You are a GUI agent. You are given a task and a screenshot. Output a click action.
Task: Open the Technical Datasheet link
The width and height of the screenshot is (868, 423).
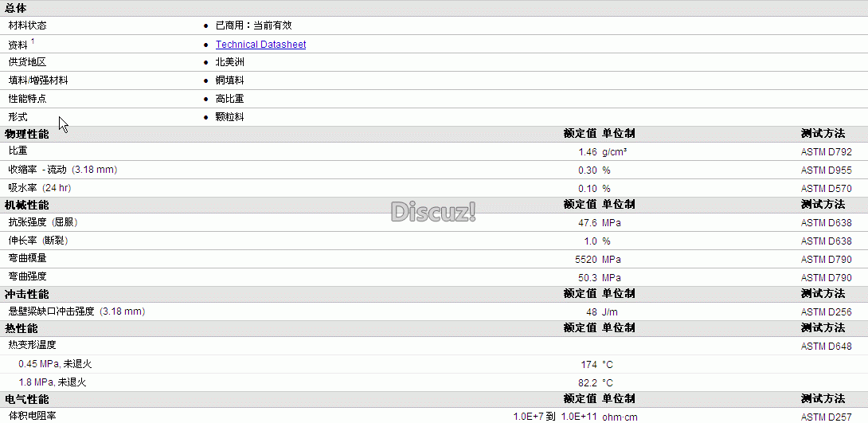click(x=260, y=45)
